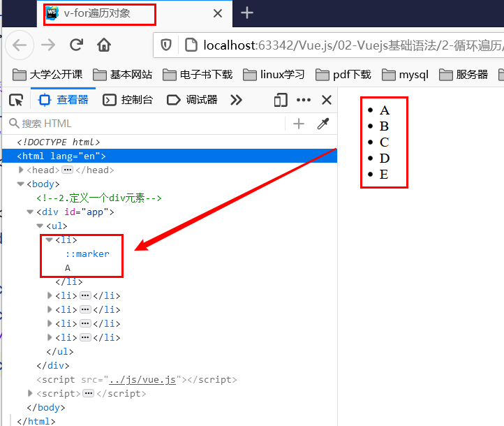Toggle responsive design mode icon
This screenshot has width=504, height=426.
pyautogui.click(x=281, y=100)
